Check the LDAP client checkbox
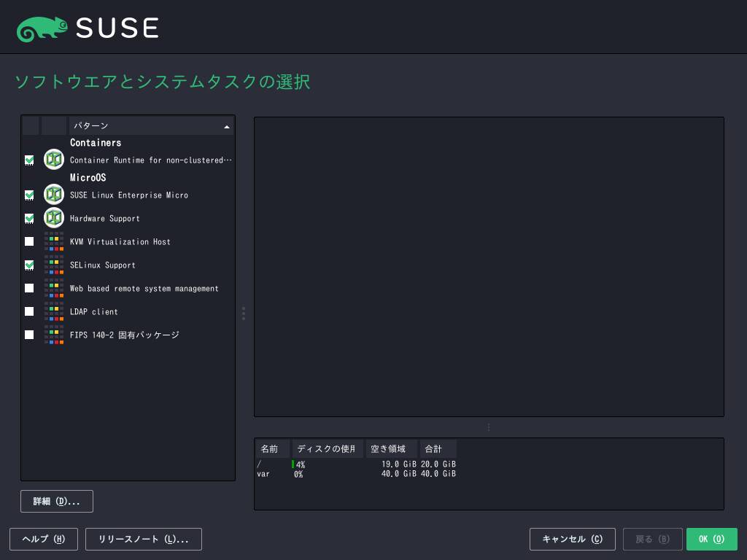The width and height of the screenshot is (747, 560). click(29, 311)
